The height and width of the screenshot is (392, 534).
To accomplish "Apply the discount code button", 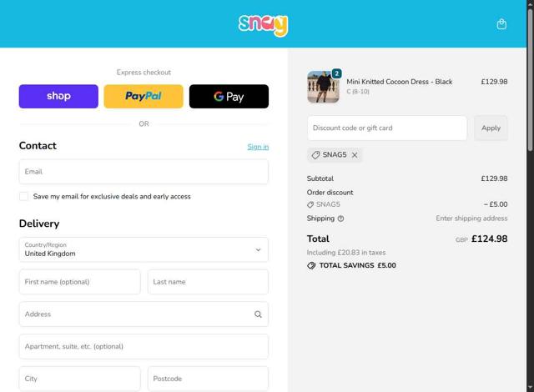I will click(491, 128).
